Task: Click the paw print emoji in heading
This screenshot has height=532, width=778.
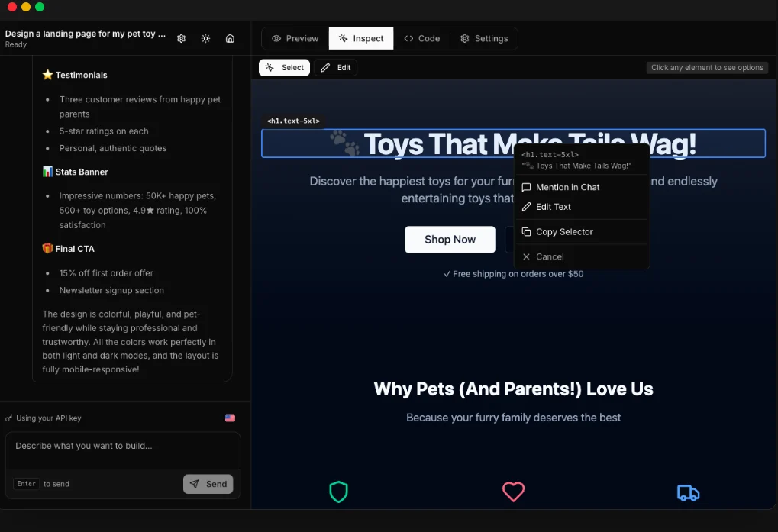Action: pos(345,143)
